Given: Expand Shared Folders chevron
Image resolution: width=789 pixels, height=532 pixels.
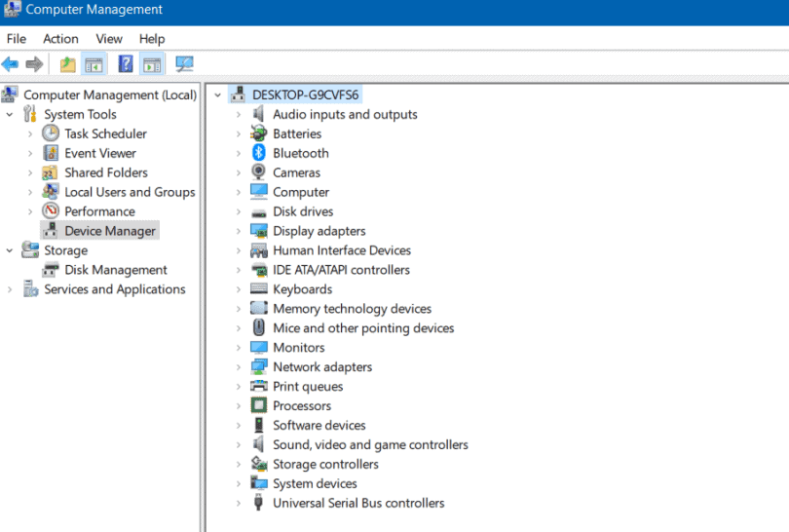Looking at the screenshot, I should (30, 172).
